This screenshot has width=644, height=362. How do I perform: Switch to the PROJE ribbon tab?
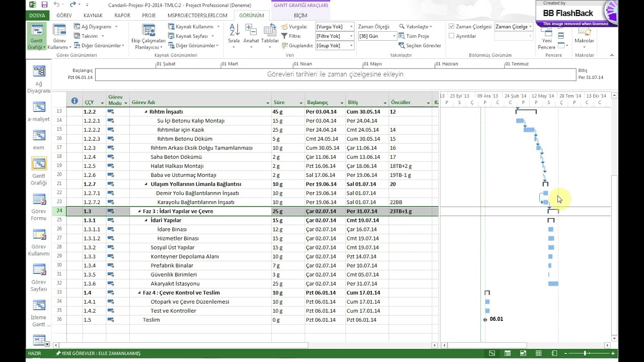149,16
